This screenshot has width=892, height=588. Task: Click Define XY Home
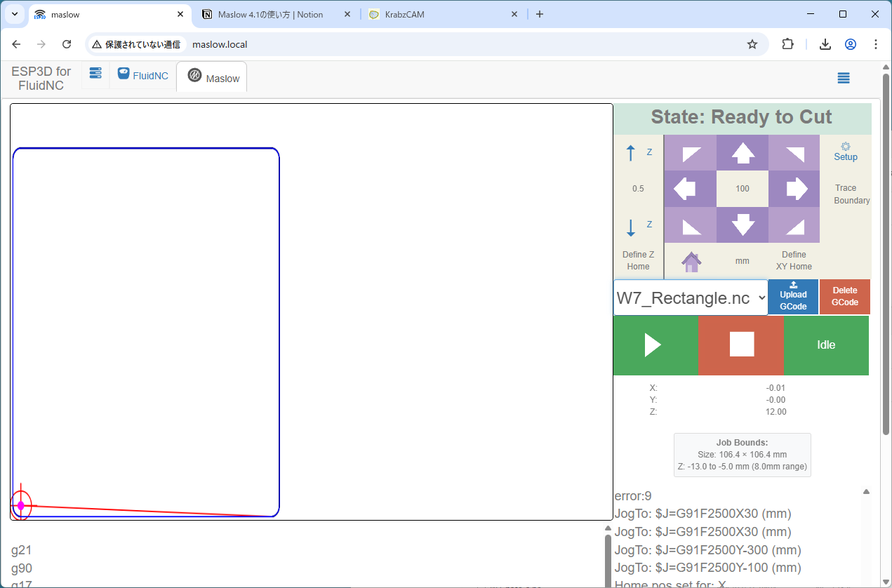(794, 260)
